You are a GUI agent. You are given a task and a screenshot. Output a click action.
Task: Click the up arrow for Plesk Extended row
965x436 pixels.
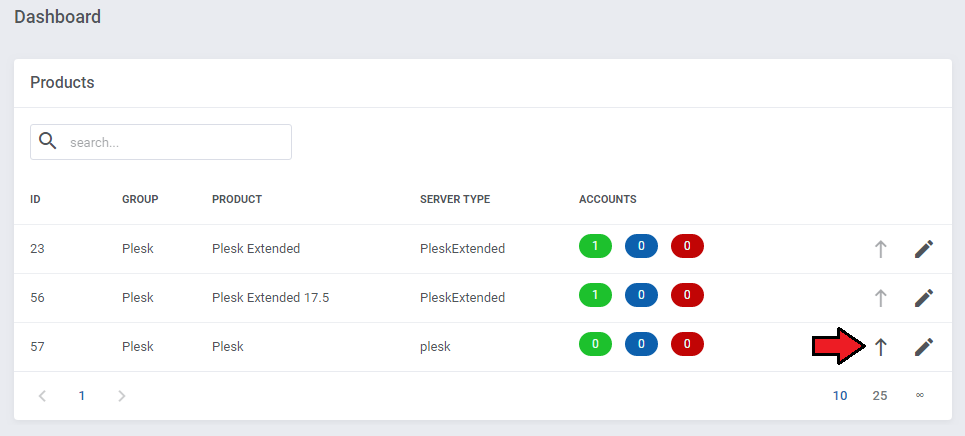coord(881,249)
